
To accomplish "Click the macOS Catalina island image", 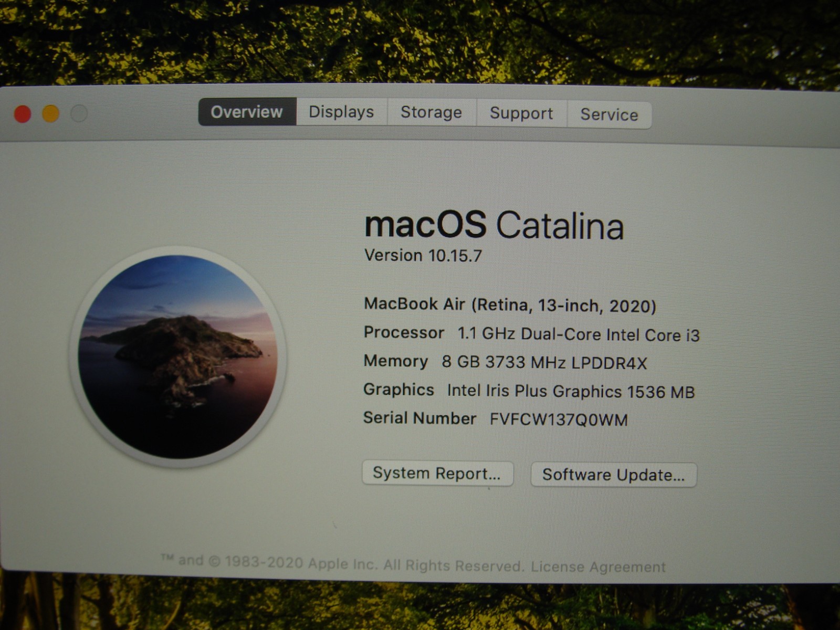I will pos(177,356).
